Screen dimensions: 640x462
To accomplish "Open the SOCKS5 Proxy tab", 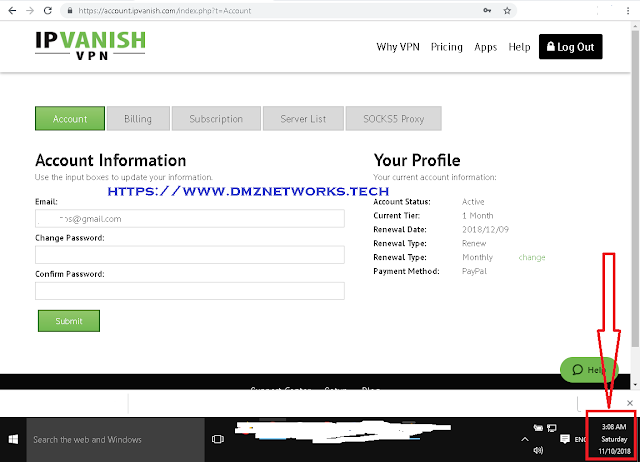I will (x=393, y=118).
